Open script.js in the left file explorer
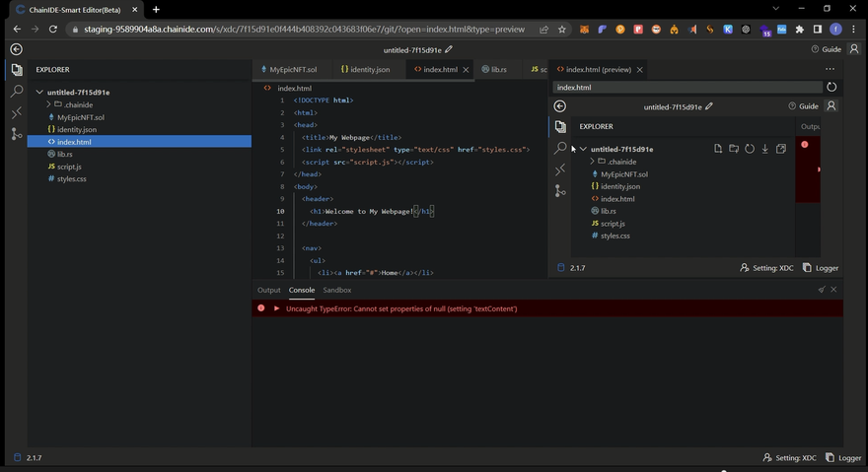 [69, 167]
